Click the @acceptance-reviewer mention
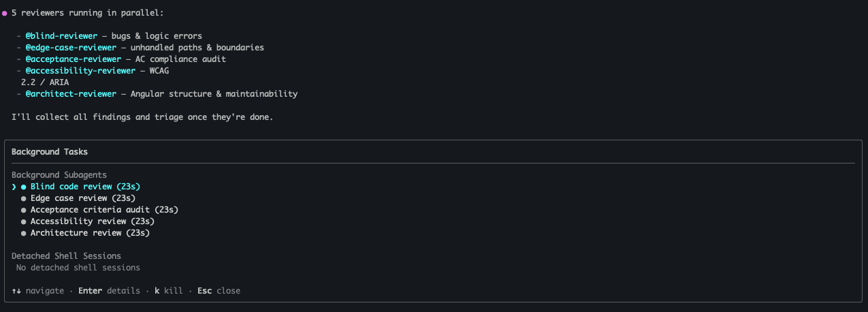 (74, 59)
